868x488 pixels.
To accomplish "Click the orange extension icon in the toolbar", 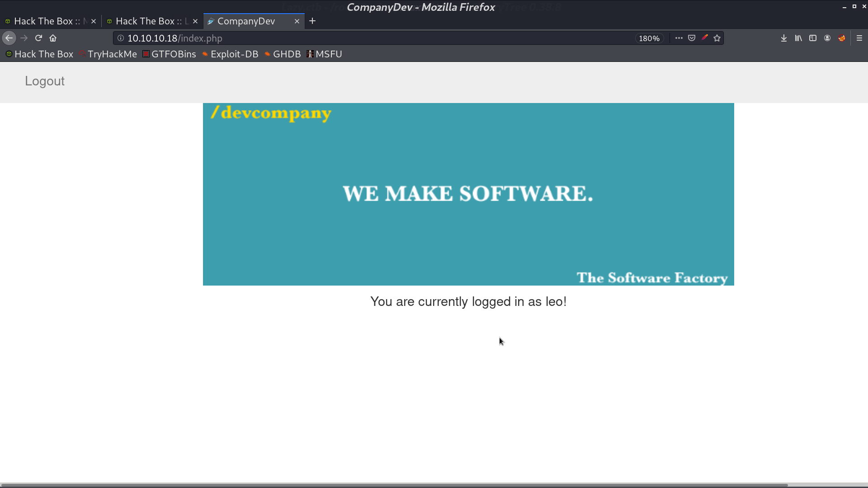I will (842, 38).
